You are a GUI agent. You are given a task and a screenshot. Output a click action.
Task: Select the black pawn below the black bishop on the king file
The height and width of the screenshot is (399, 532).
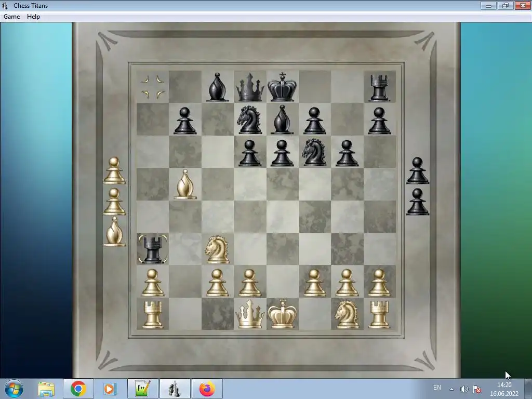pyautogui.click(x=282, y=153)
